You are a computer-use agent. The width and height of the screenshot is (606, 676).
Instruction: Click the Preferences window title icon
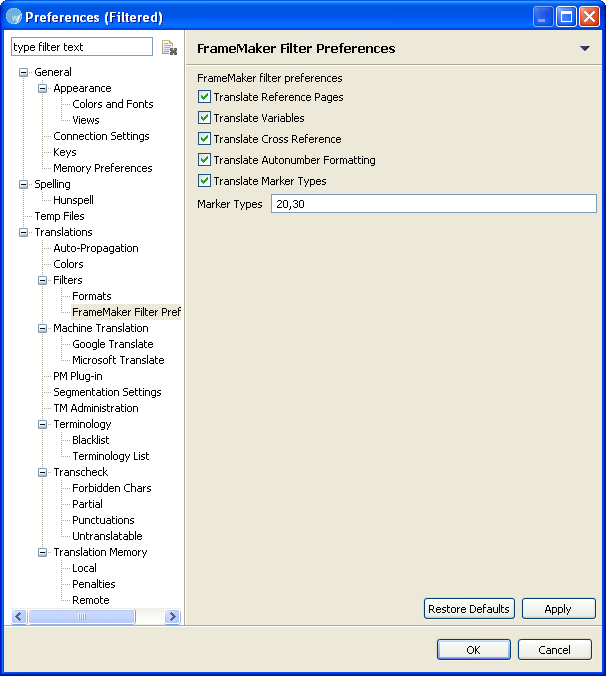click(x=14, y=17)
